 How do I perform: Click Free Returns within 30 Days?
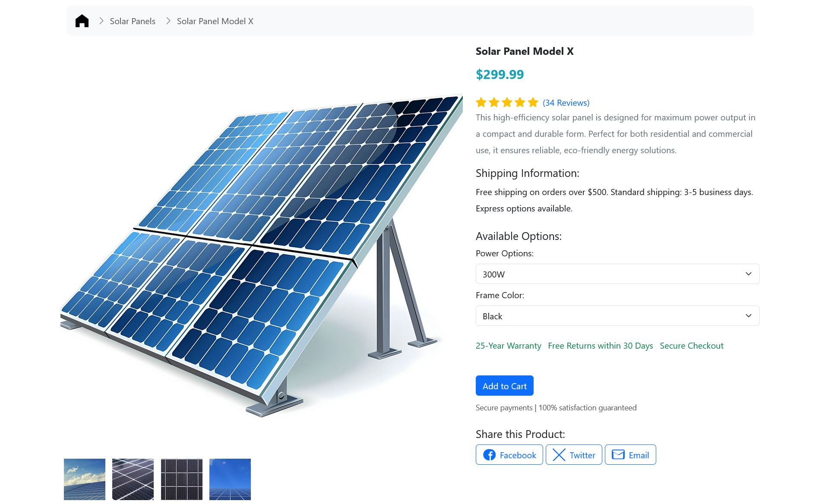point(600,346)
